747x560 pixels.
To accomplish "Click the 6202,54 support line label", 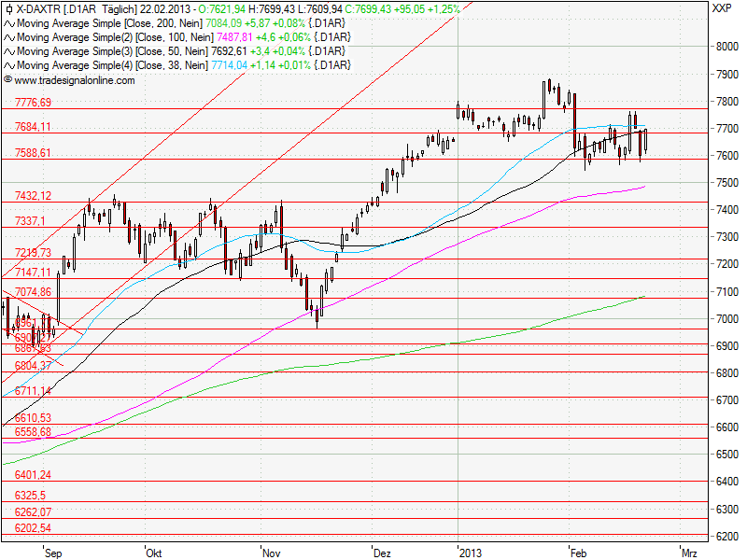I will coord(35,526).
